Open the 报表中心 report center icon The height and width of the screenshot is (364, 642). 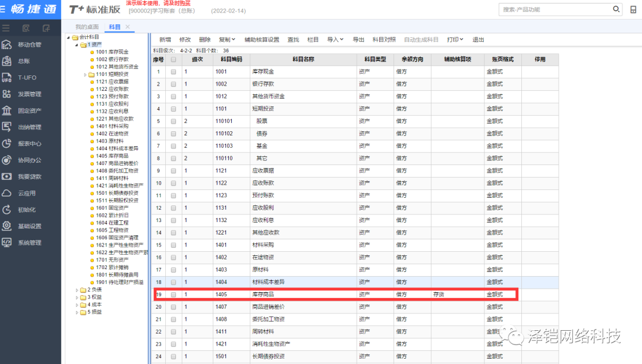coord(7,143)
